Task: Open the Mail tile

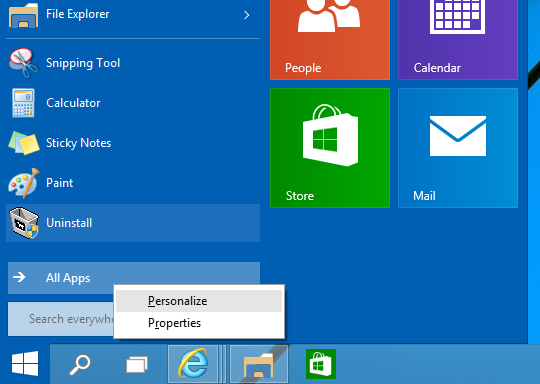Action: click(458, 148)
